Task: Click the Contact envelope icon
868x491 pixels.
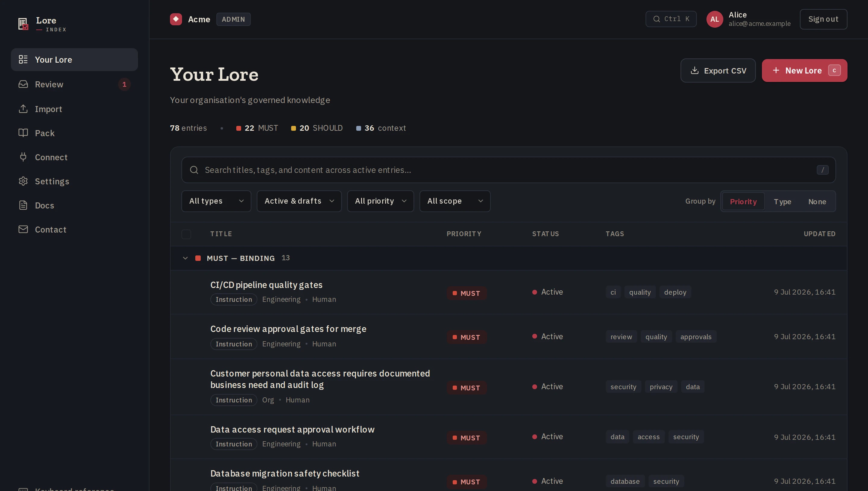Action: click(23, 229)
